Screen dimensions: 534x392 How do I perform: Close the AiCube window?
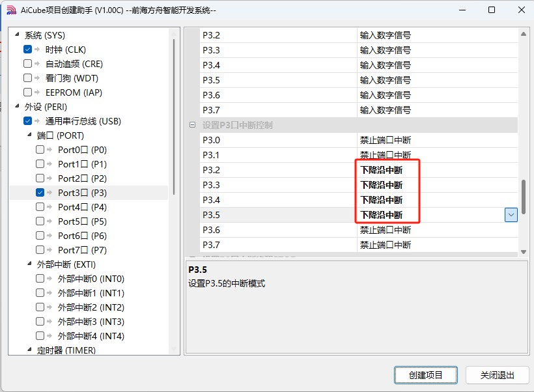(x=521, y=10)
